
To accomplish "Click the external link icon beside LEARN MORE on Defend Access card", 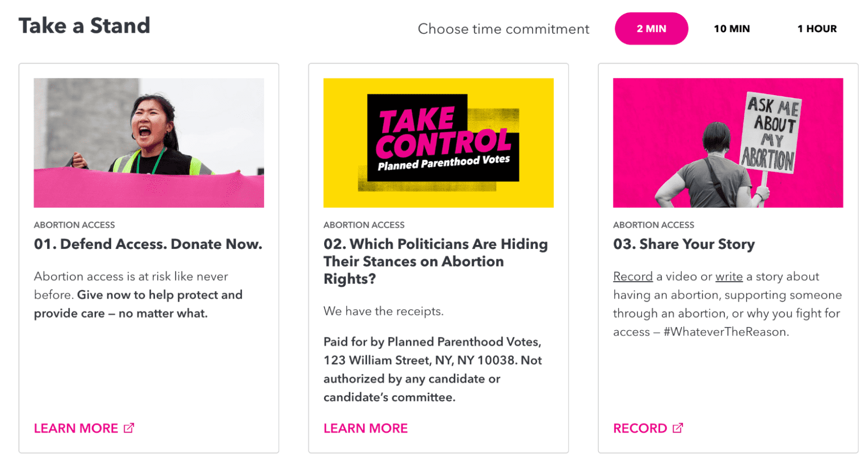I will point(130,428).
